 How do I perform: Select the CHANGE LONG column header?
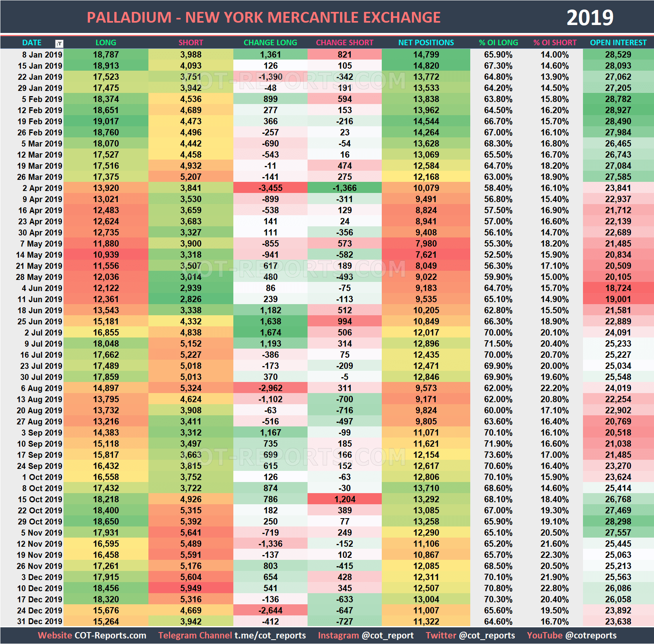point(270,42)
